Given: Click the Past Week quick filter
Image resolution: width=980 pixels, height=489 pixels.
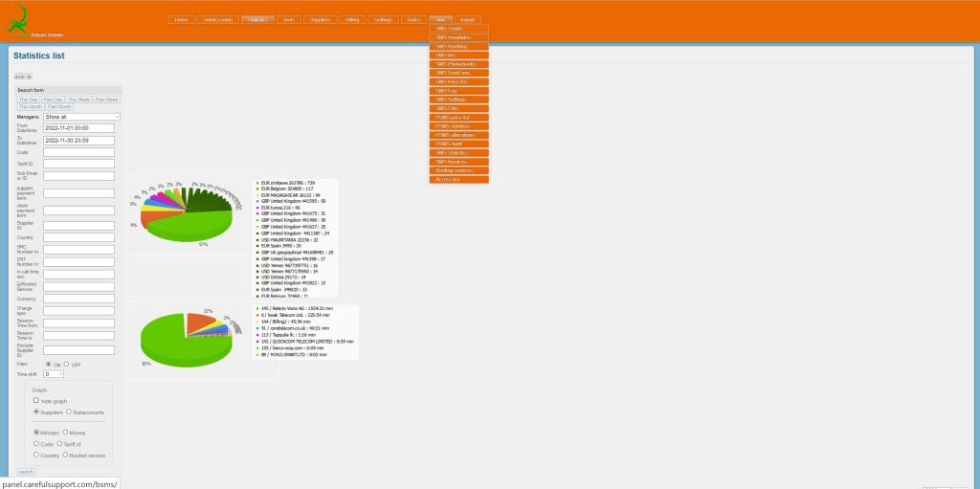Looking at the screenshot, I should pos(107,100).
